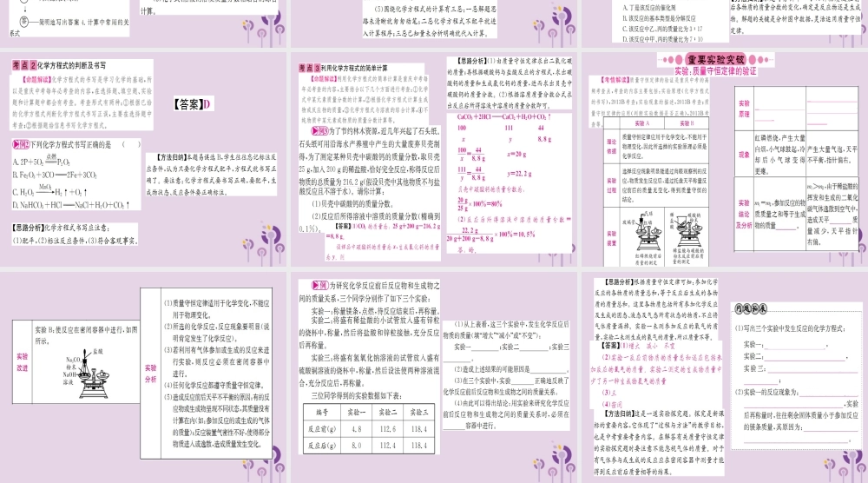Open the slide titled 考点2 化学方程式的判断及书写
This screenshot has width=868, height=483.
[x=143, y=158]
